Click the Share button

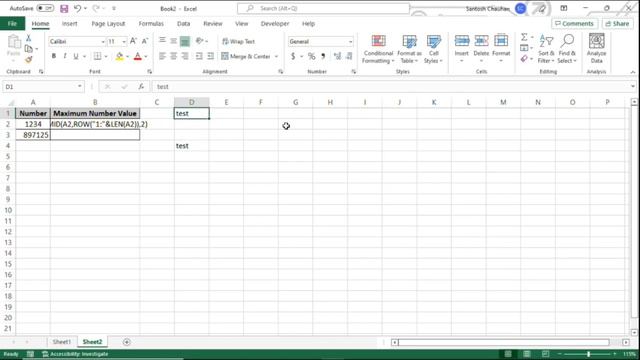pyautogui.click(x=617, y=24)
